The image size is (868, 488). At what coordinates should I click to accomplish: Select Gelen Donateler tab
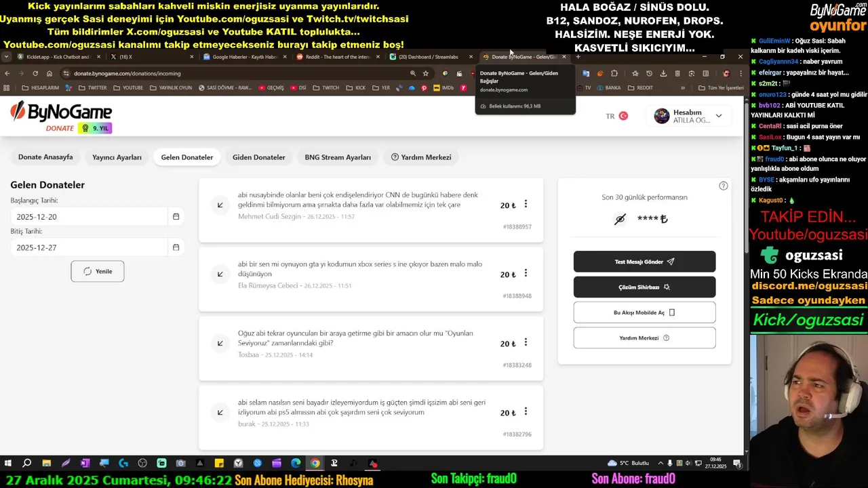pos(187,157)
